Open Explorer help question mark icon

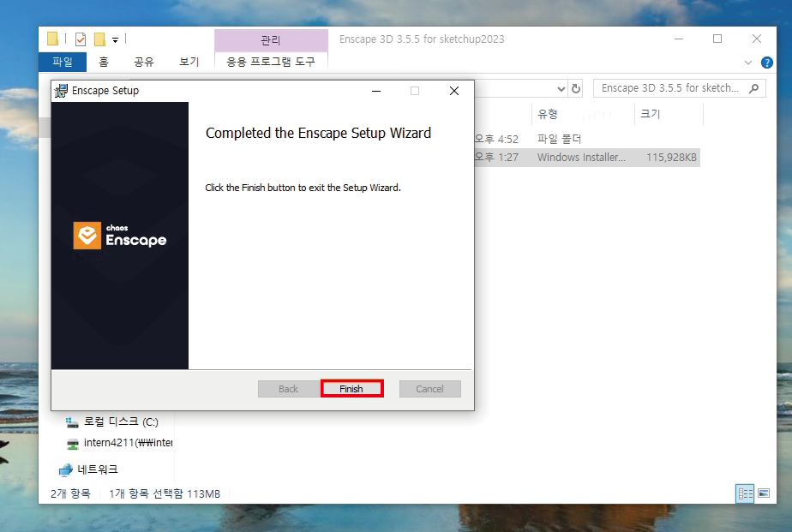tap(767, 63)
